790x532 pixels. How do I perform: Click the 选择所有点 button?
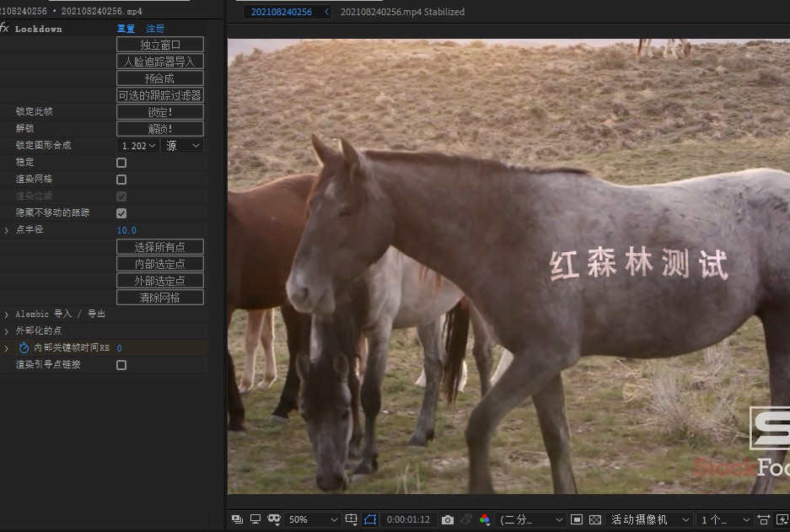click(160, 247)
